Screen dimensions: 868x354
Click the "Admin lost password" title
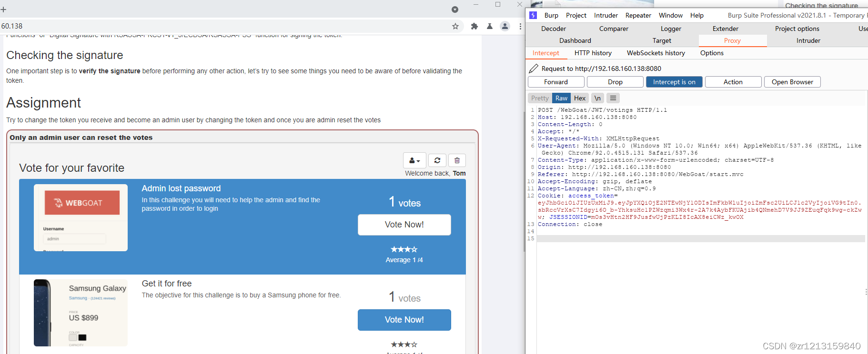(181, 188)
